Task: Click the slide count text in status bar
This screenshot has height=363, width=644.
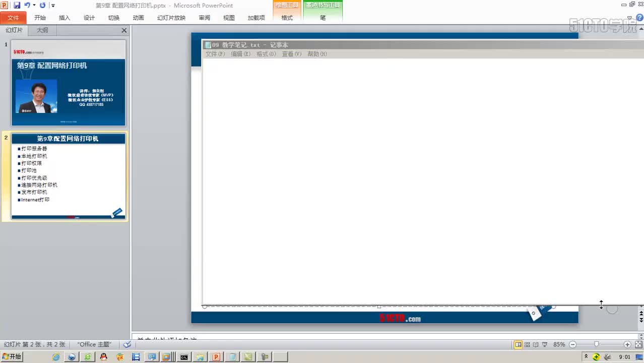Action: [35, 344]
